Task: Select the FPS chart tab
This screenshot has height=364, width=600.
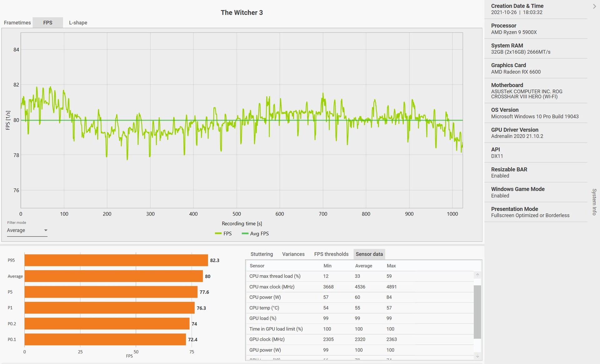Action: [48, 22]
